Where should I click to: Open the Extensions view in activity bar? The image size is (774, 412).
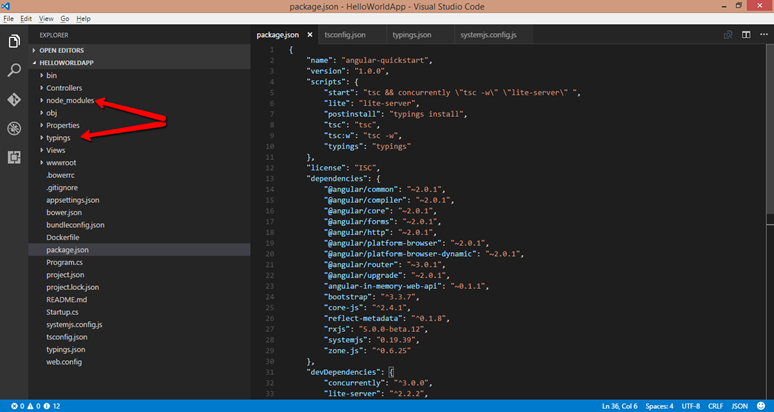(x=14, y=157)
